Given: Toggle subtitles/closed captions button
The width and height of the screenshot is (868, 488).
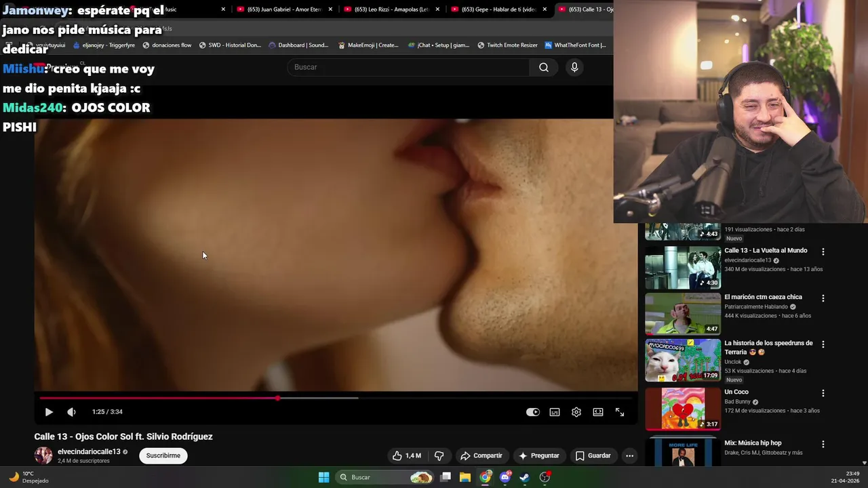Looking at the screenshot, I should (555, 412).
